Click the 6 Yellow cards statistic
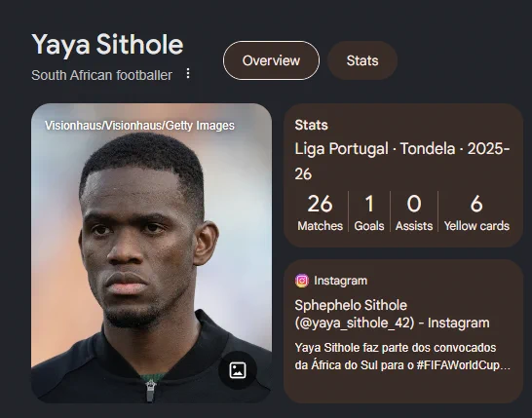This screenshot has height=418, width=532. point(476,212)
